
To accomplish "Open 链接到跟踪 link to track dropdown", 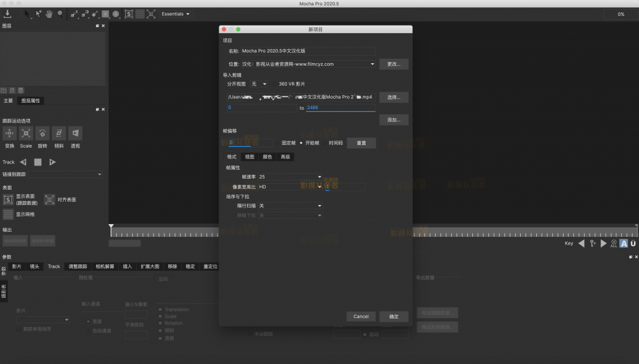I will [65, 174].
